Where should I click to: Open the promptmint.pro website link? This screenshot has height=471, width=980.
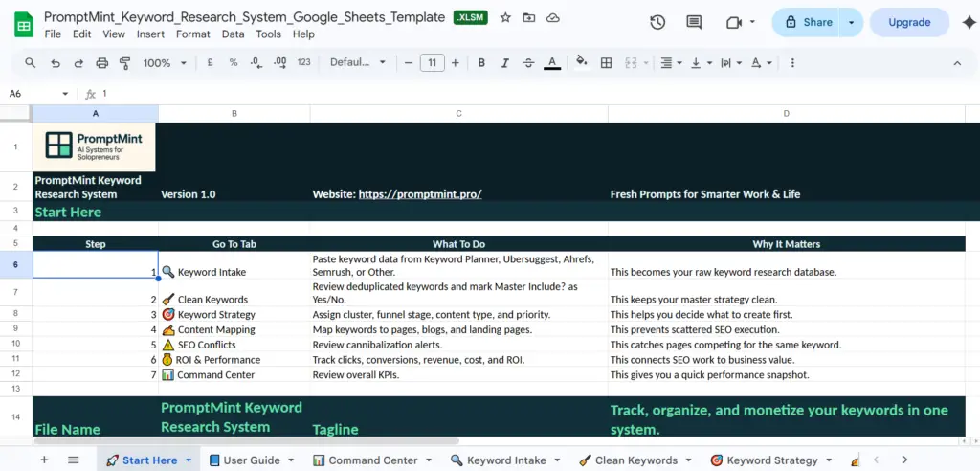[x=420, y=194]
